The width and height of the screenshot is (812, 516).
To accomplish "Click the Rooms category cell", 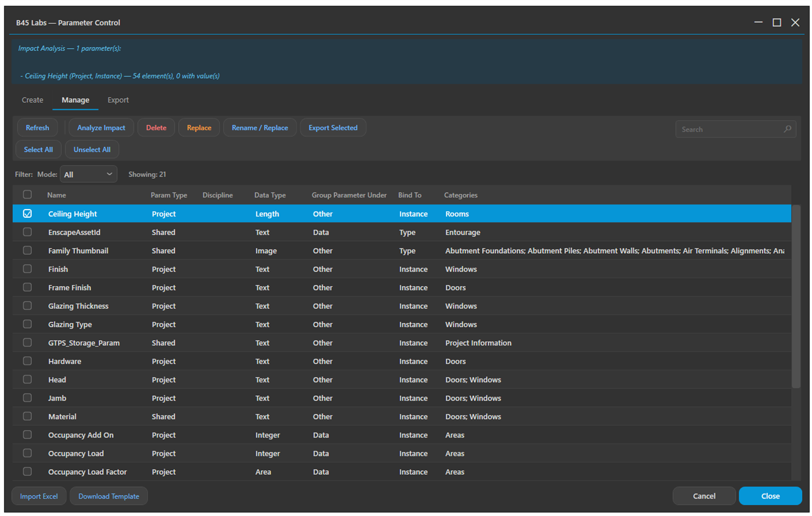I will pyautogui.click(x=457, y=214).
